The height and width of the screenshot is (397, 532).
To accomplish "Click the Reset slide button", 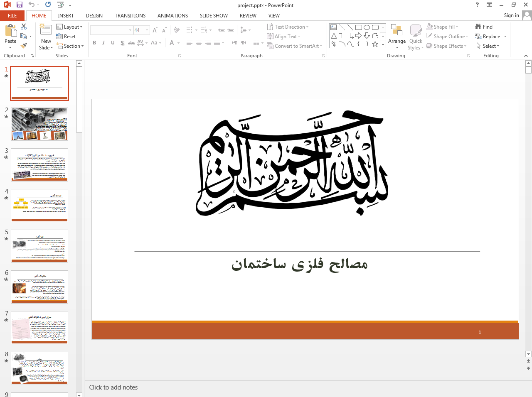I will [66, 37].
